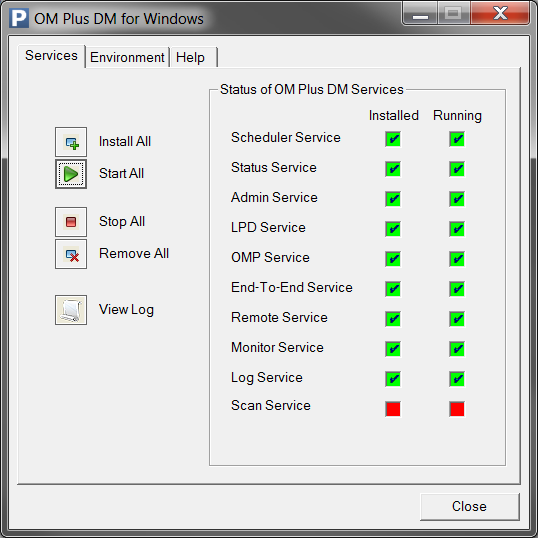
Task: Open the Environment tab
Action: point(127,57)
